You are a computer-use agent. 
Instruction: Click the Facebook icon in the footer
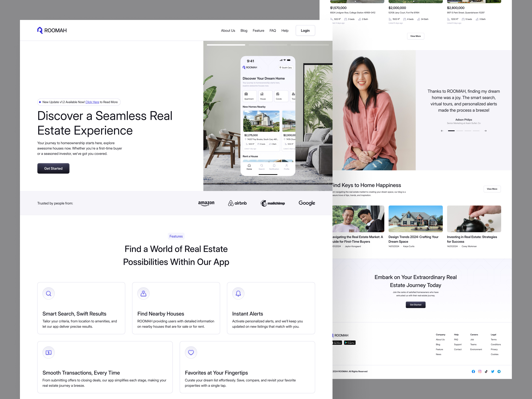[473, 372]
